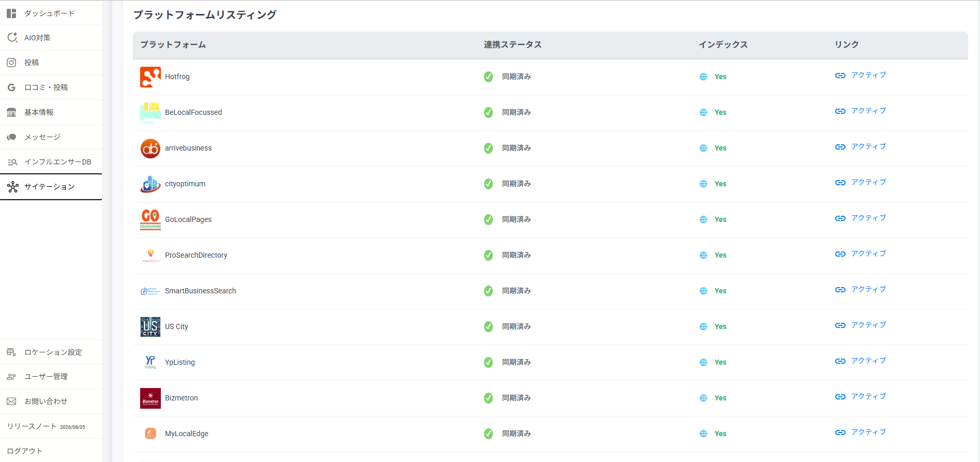Click the green sync checkmark for cityoptimum
The height and width of the screenshot is (462, 980).
[x=488, y=184]
